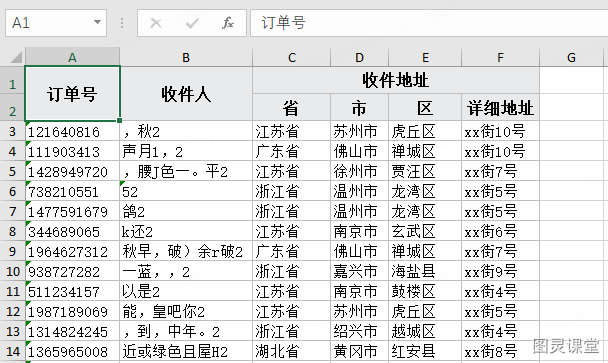
Task: Click the 市 header cell
Action: click(359, 107)
